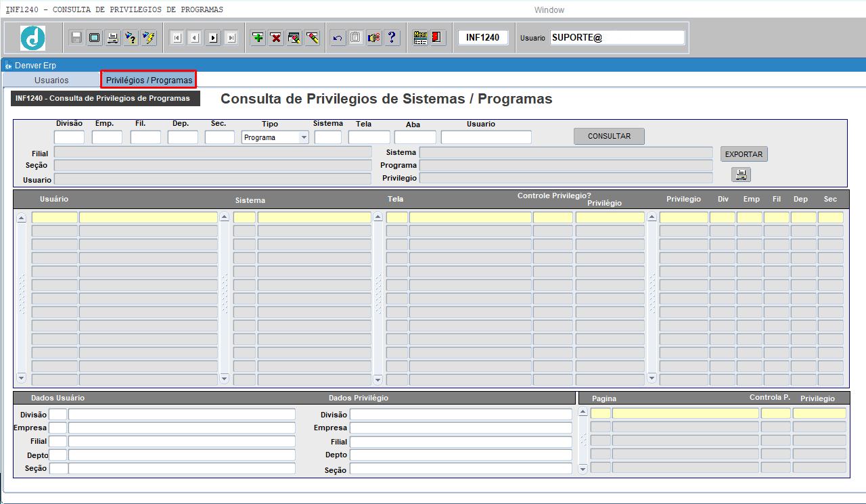Click the INF1240 program code field in toolbar
This screenshot has height=504, width=866.
(x=483, y=38)
